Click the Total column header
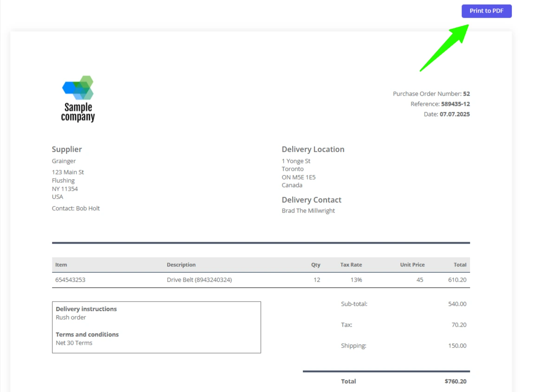The height and width of the screenshot is (392, 535). pyautogui.click(x=460, y=265)
